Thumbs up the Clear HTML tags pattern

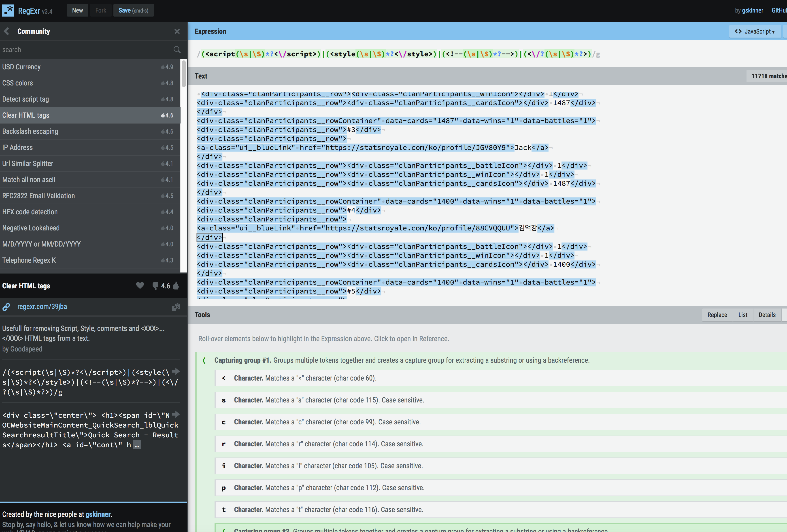tap(176, 286)
